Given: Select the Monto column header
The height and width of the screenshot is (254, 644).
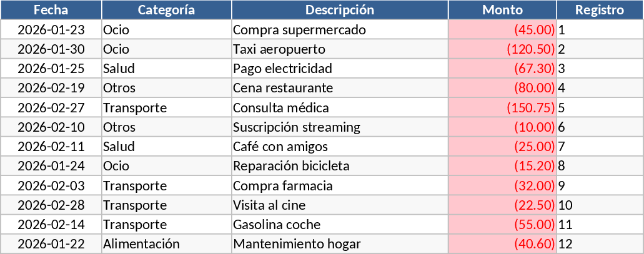Looking at the screenshot, I should 502,10.
